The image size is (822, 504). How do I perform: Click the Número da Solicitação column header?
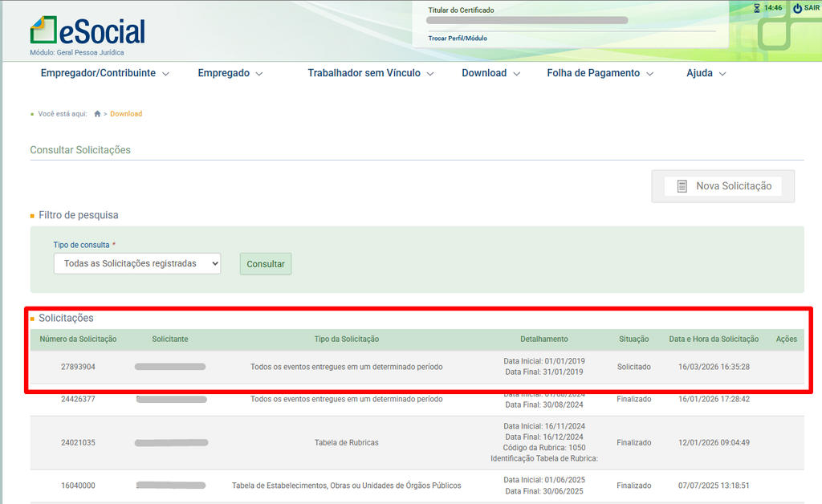pos(78,339)
